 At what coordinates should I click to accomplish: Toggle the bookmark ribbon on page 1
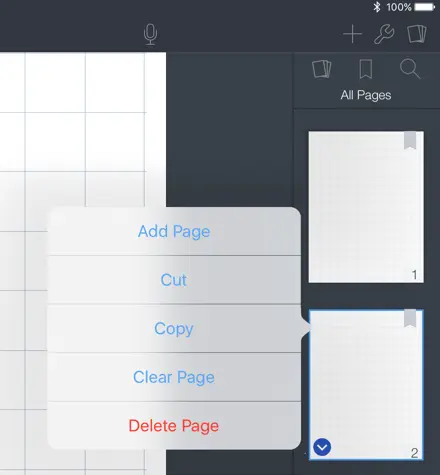tap(410, 140)
